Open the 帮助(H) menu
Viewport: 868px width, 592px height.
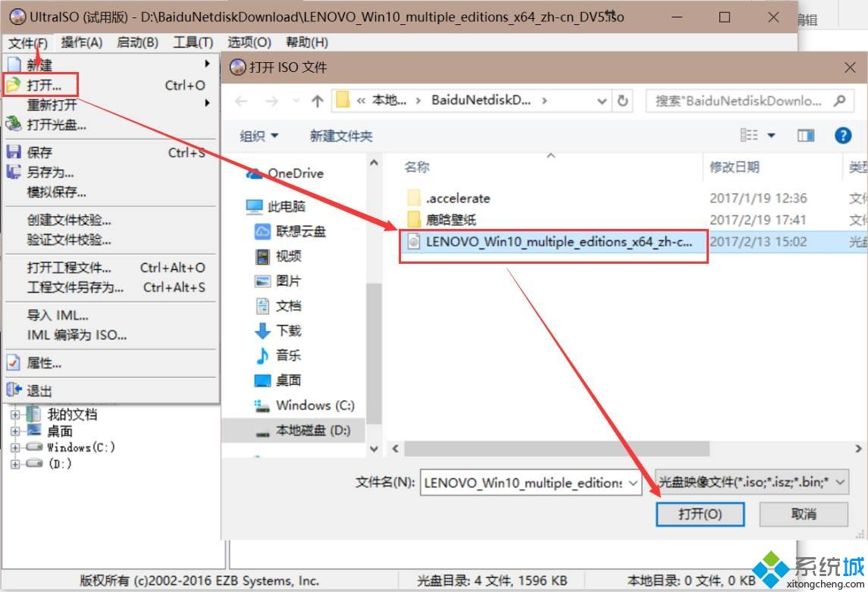(x=307, y=42)
